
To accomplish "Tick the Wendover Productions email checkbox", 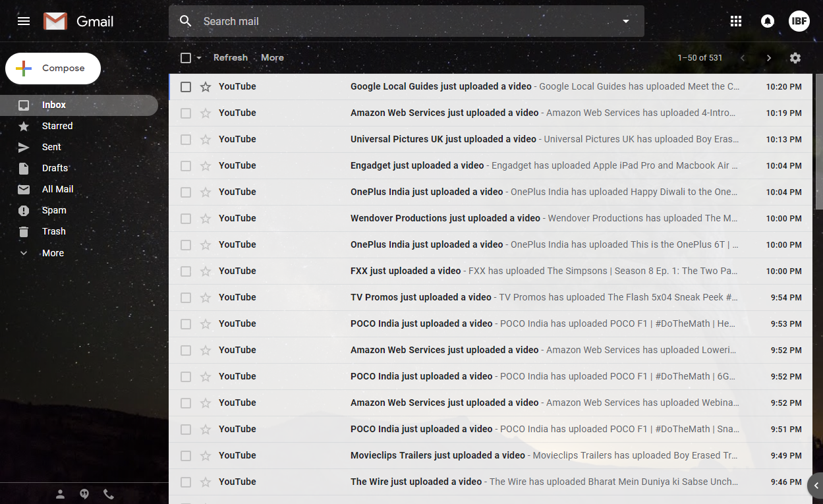I will point(186,218).
